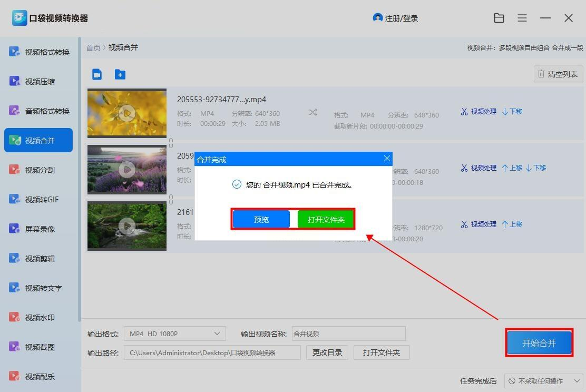
Task: Click green 打开文件夹 button in dialog
Action: tap(326, 219)
